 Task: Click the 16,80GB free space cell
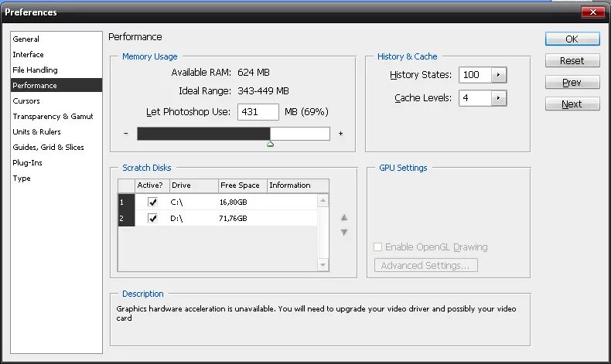click(x=233, y=202)
